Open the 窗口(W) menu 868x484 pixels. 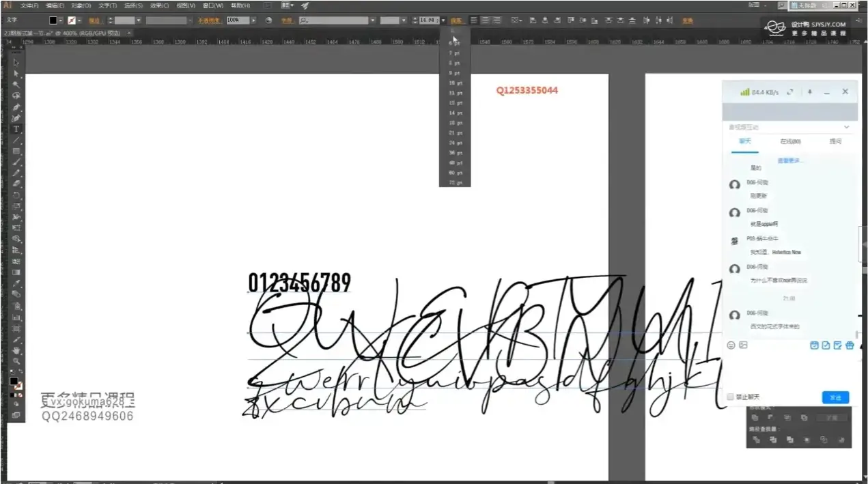[212, 5]
